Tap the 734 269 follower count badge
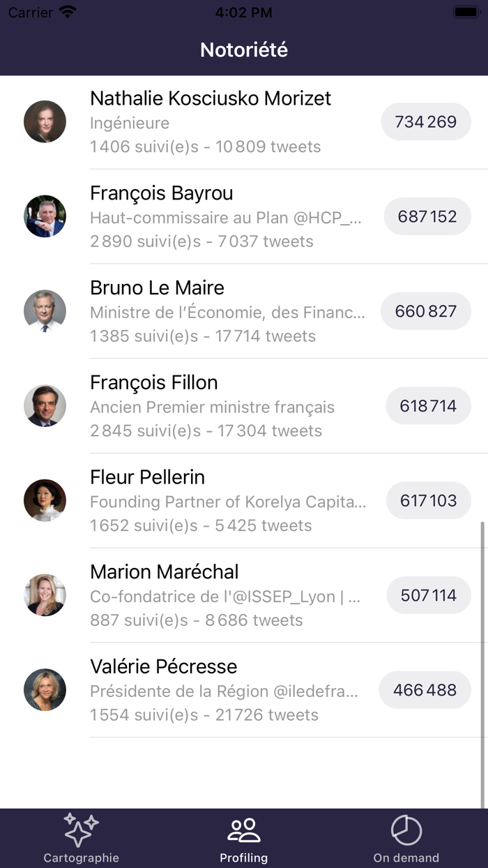The width and height of the screenshot is (488, 868). coord(426,122)
